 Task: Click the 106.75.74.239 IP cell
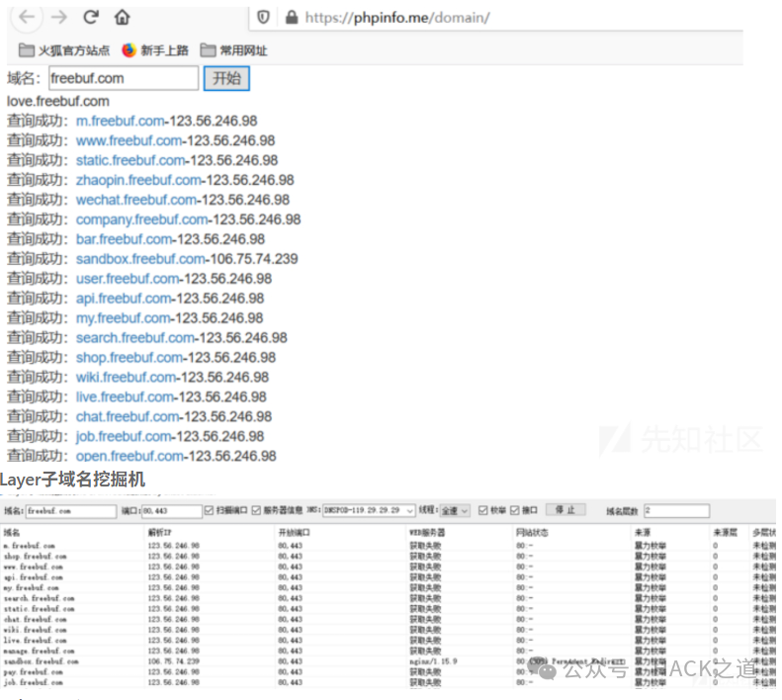click(x=174, y=661)
